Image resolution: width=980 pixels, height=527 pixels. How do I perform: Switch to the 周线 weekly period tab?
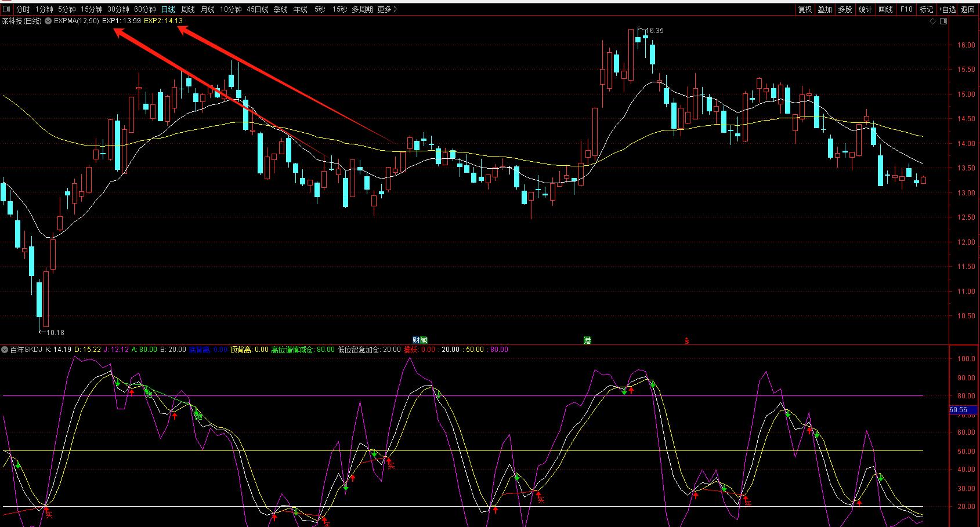coord(188,9)
